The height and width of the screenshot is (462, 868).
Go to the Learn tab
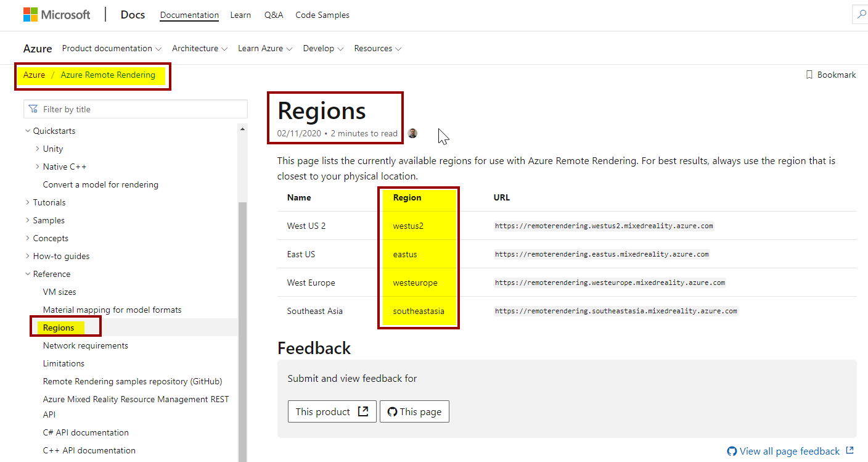click(x=240, y=15)
